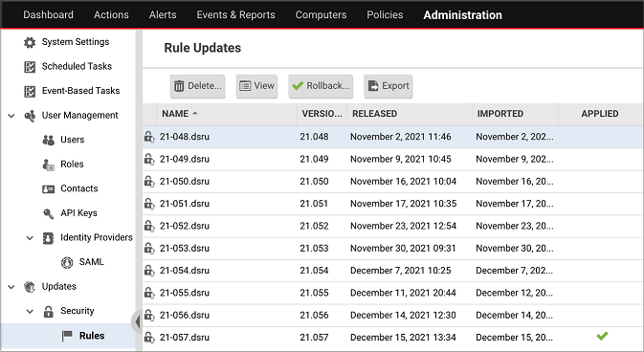
Task: Click the View button
Action: [x=256, y=86]
